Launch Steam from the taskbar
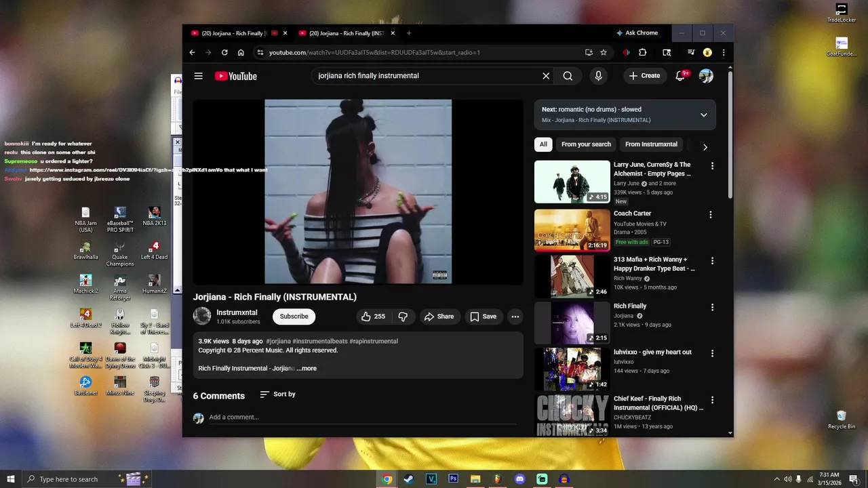Screen dimensions: 868x488 click(408, 479)
